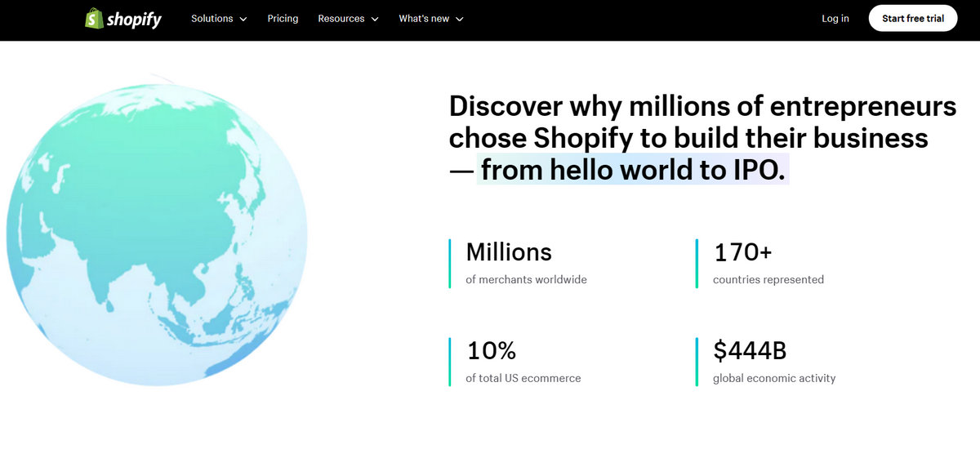Click 'of total US ecommerce' caption
Viewport: 980px width, 467px height.
pyautogui.click(x=523, y=379)
